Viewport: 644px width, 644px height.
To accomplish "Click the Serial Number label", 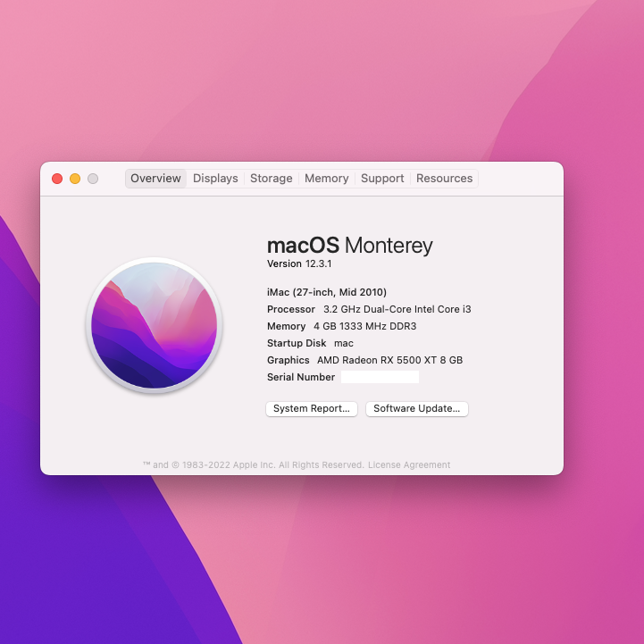I will [301, 377].
